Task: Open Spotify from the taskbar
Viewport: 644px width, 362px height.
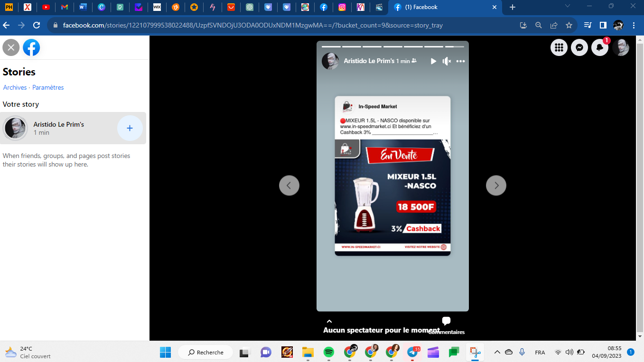Action: (x=328, y=352)
